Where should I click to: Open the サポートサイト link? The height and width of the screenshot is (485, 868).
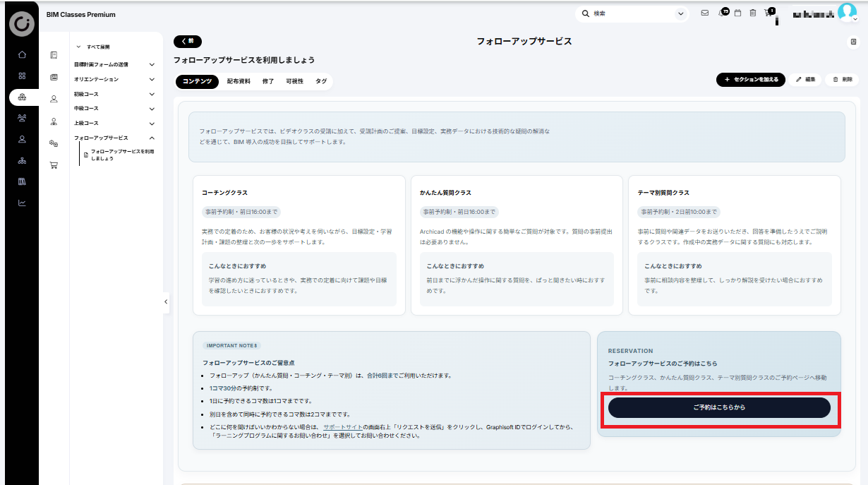343,427
